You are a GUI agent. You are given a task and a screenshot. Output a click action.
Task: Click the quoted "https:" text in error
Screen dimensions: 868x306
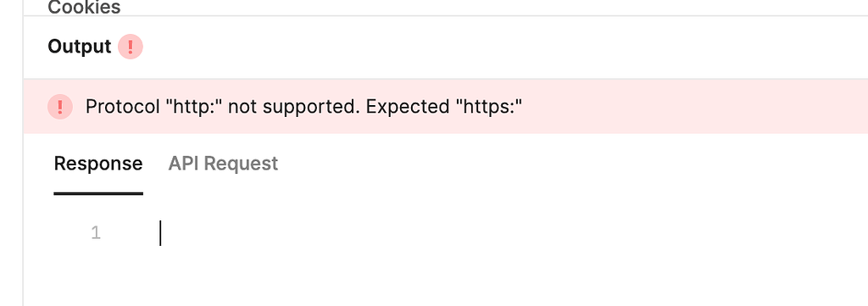[x=489, y=106]
